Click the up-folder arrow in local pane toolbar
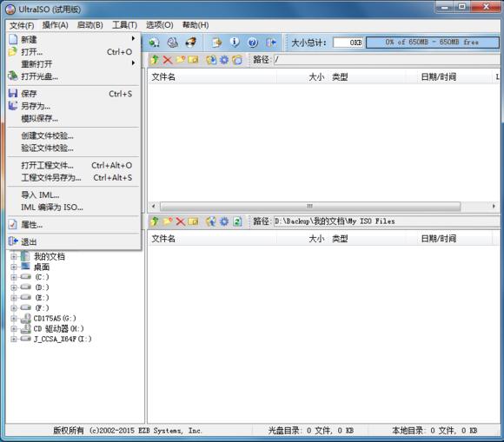The width and height of the screenshot is (504, 442). point(155,221)
